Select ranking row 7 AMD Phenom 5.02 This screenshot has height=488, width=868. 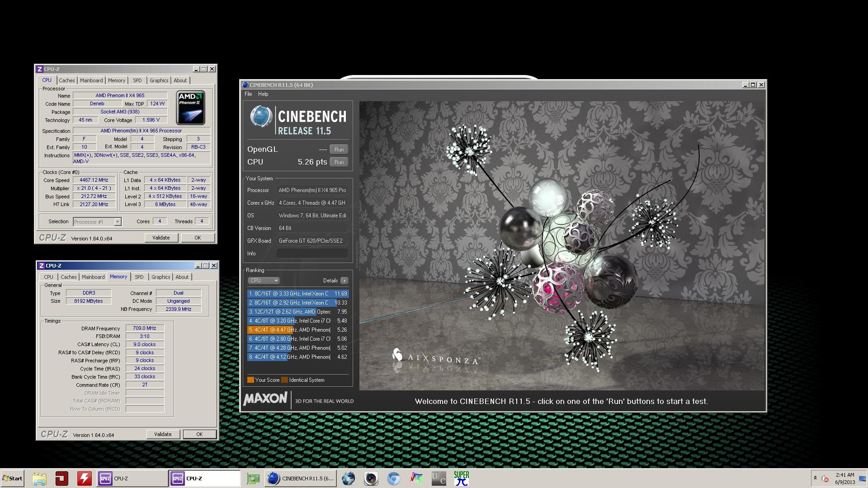pyautogui.click(x=298, y=348)
